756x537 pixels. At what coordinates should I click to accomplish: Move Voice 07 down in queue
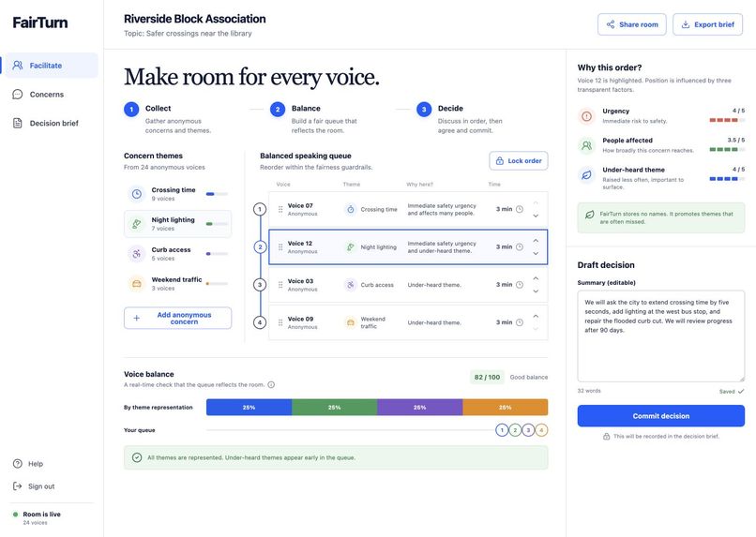[536, 216]
